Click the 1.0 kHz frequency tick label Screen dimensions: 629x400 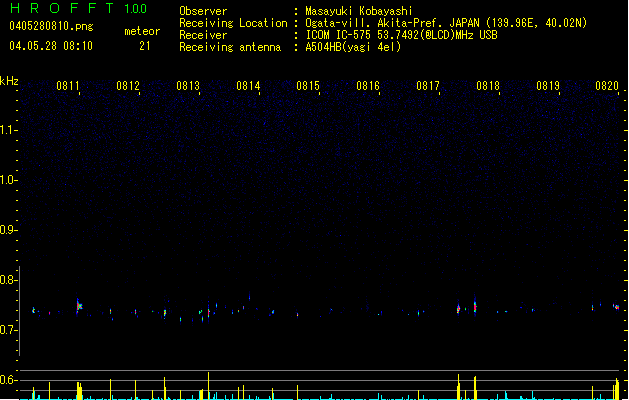point(9,180)
